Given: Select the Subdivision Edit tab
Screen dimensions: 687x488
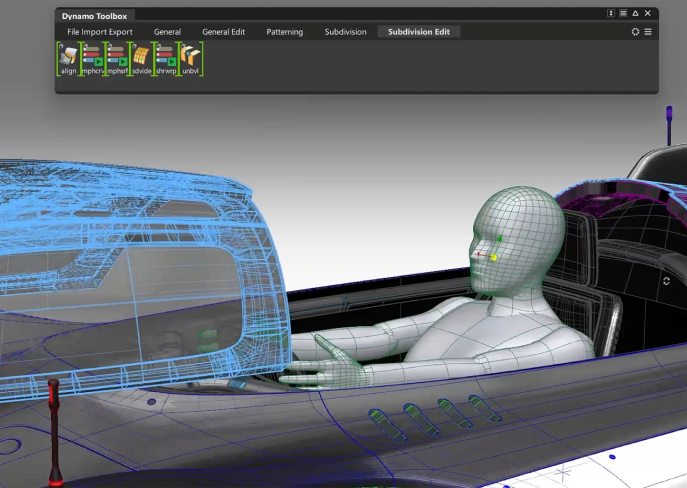Looking at the screenshot, I should pos(419,32).
